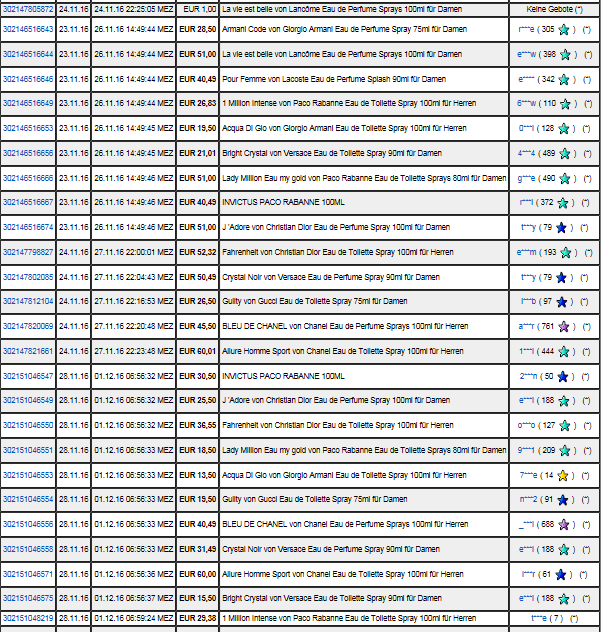Click t***y's blue star in the Crystal Noir EUR 50,49 row

[561, 278]
